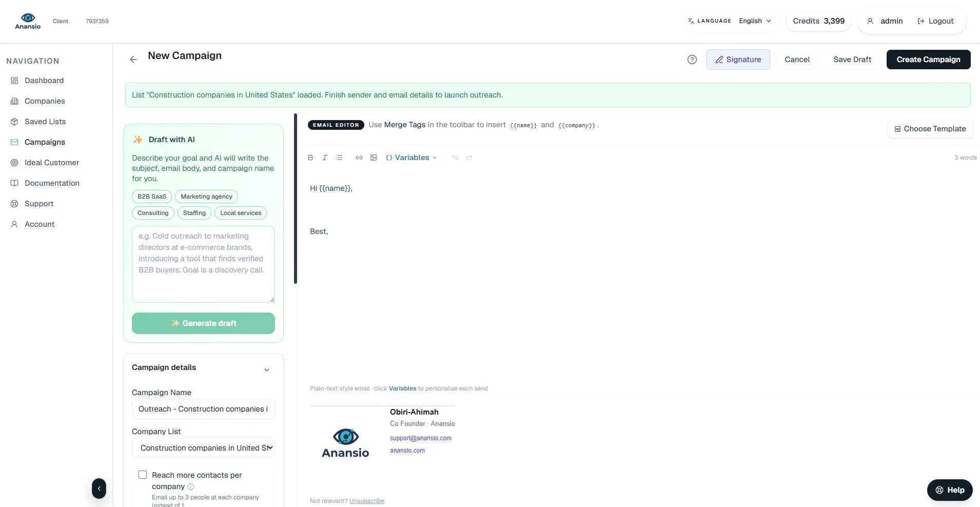Click the Campaigns envelope icon
Image resolution: width=980 pixels, height=507 pixels.
14,142
